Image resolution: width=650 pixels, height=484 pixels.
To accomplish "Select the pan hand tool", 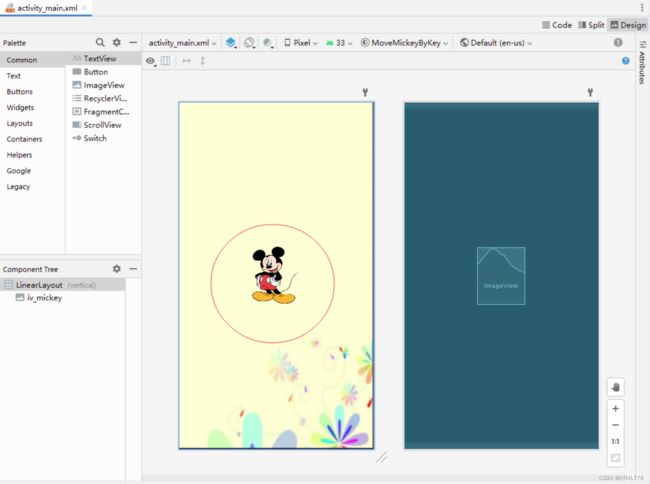I will (616, 387).
